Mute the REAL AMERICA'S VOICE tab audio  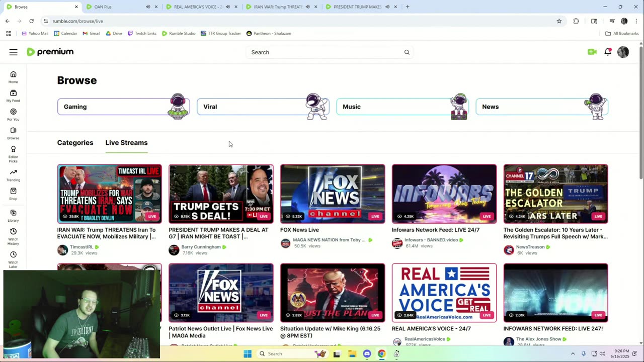click(x=228, y=7)
